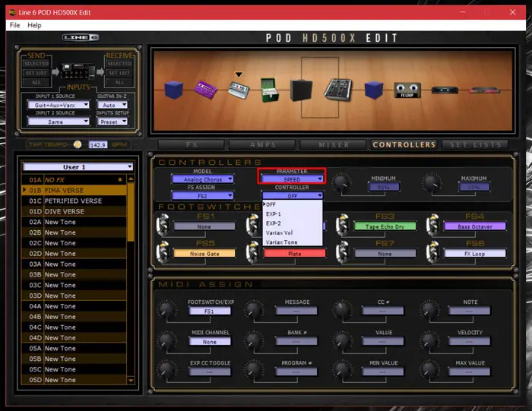Adjust the MAXIMUM knob
Screen dimensions: 532x411
click(432, 182)
